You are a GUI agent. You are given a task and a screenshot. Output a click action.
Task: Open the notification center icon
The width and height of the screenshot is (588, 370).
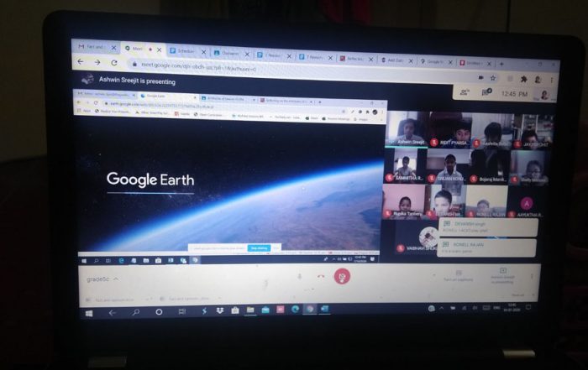(x=528, y=308)
